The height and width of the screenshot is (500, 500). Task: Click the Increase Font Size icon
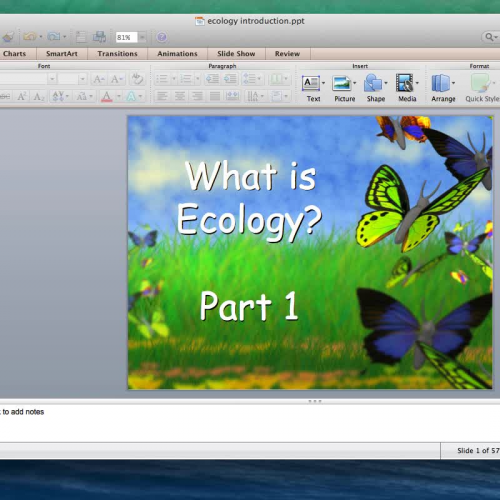coord(99,79)
